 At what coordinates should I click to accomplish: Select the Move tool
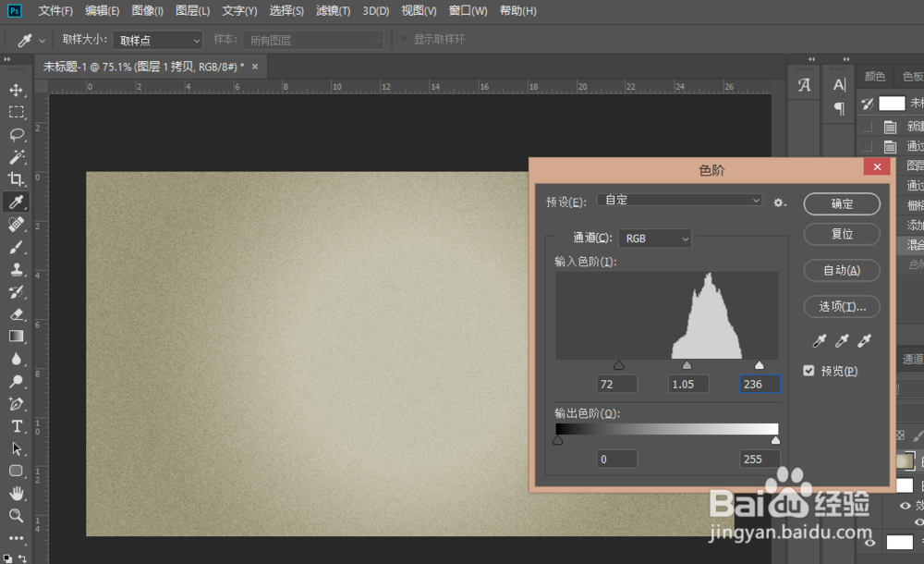click(x=16, y=90)
